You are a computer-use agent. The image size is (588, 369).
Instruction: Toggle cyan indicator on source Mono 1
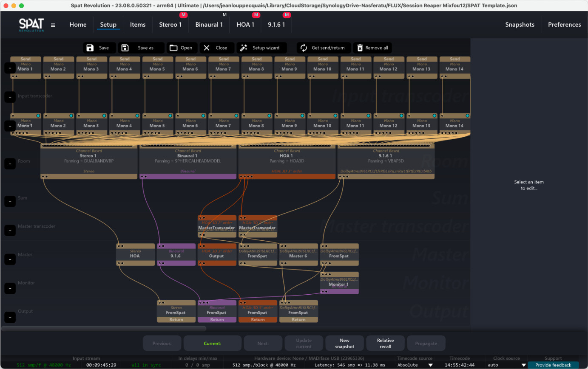pos(38,115)
